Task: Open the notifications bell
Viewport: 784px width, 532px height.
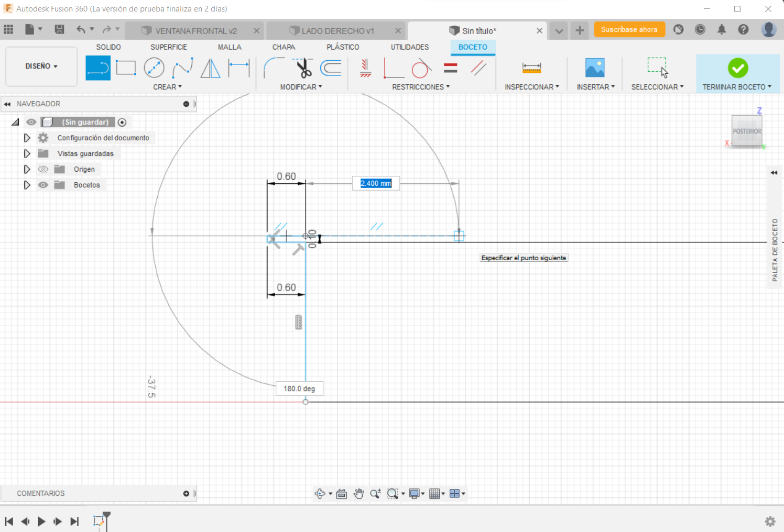Action: pos(722,29)
